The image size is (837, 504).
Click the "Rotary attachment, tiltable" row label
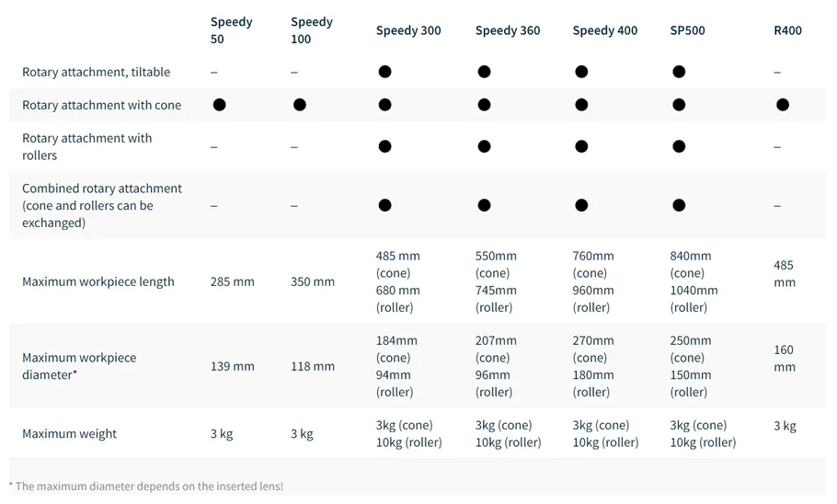(x=97, y=72)
